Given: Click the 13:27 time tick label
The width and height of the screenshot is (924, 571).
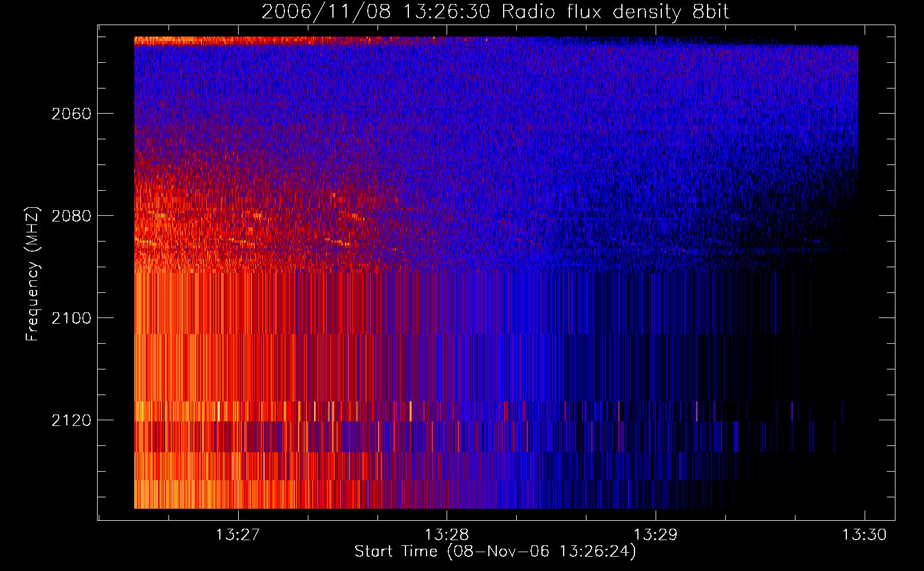Looking at the screenshot, I should point(238,534).
